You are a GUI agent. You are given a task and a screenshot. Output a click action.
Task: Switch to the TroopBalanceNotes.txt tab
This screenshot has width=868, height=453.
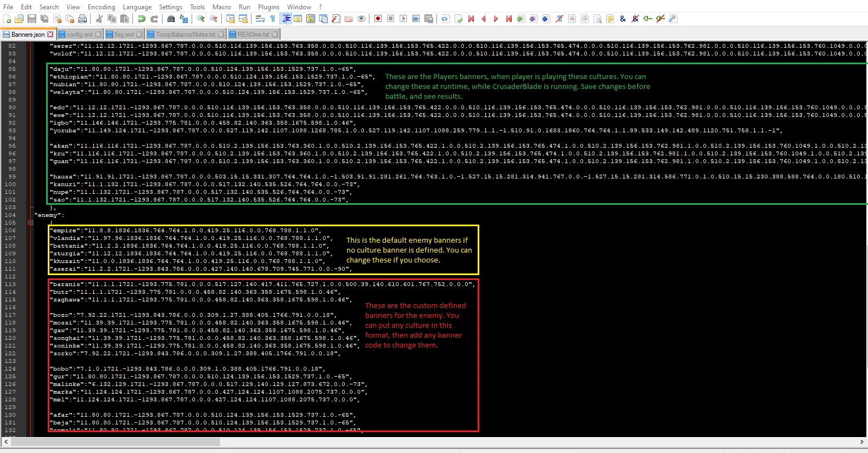185,34
